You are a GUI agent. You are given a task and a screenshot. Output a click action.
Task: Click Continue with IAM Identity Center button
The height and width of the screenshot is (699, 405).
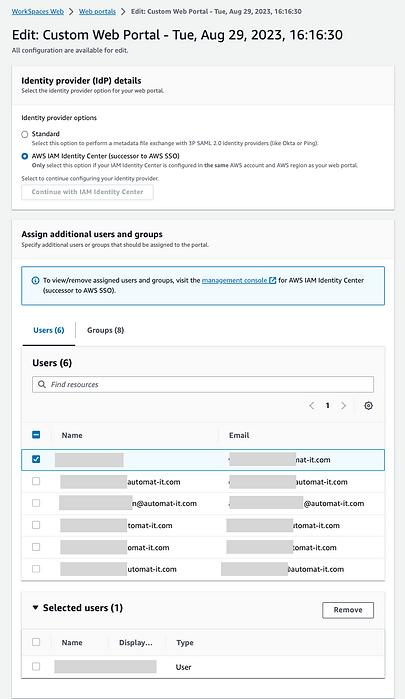click(x=87, y=192)
